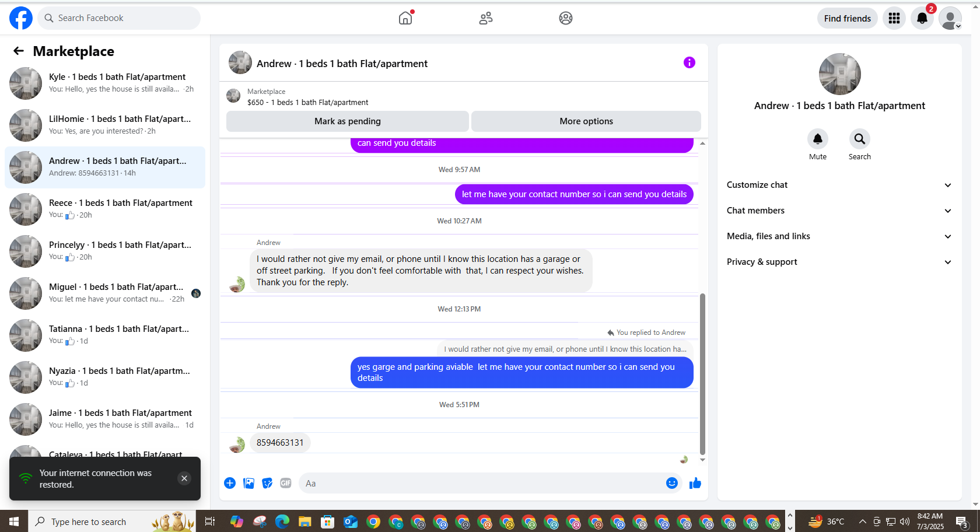Open Nyazia's conversation
The image size is (980, 532).
pyautogui.click(x=105, y=377)
